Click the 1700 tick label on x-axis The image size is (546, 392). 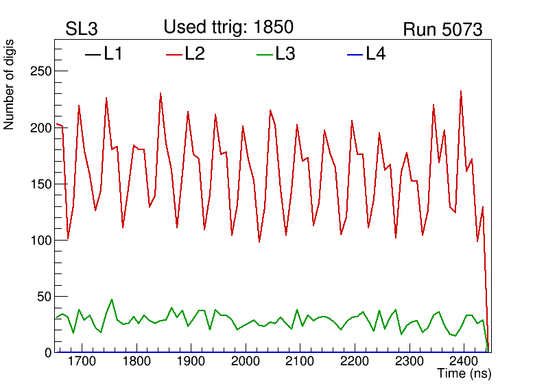coord(82,361)
